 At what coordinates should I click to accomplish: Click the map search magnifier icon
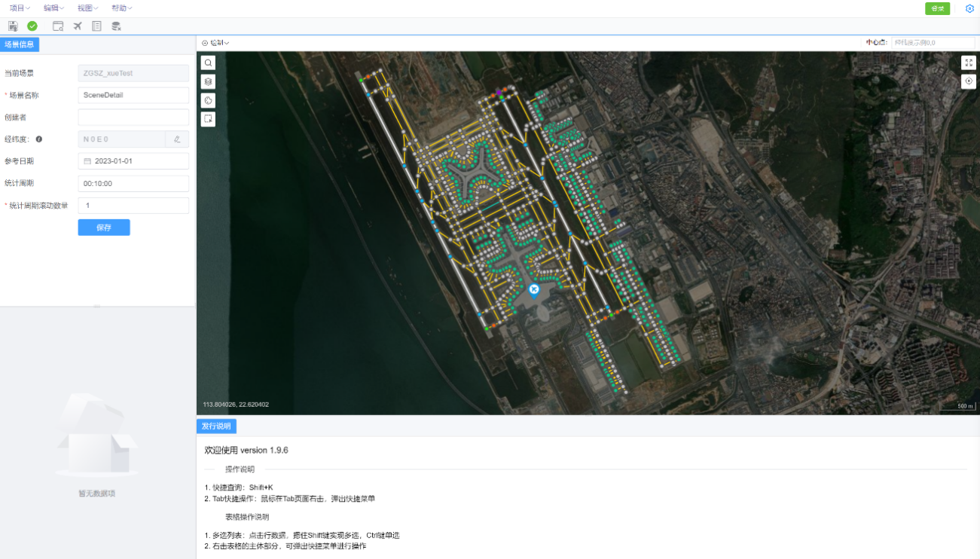[209, 63]
